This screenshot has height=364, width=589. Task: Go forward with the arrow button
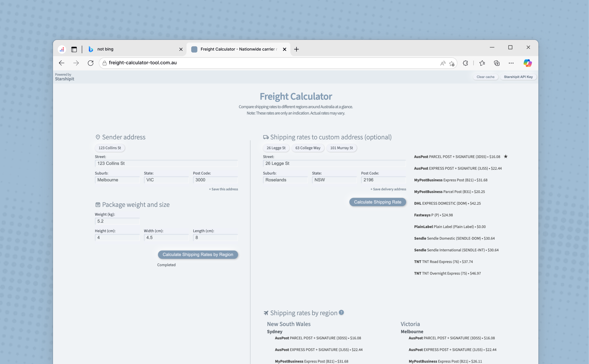click(76, 63)
